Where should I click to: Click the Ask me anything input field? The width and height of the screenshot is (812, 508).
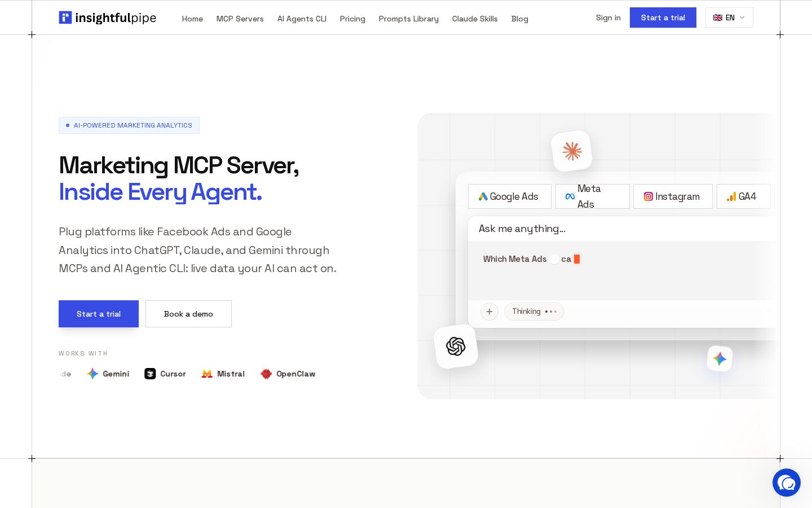pyautogui.click(x=623, y=229)
